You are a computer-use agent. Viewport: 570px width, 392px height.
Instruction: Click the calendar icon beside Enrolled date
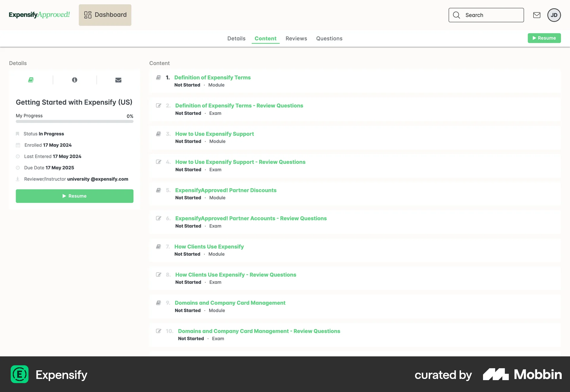coord(18,145)
